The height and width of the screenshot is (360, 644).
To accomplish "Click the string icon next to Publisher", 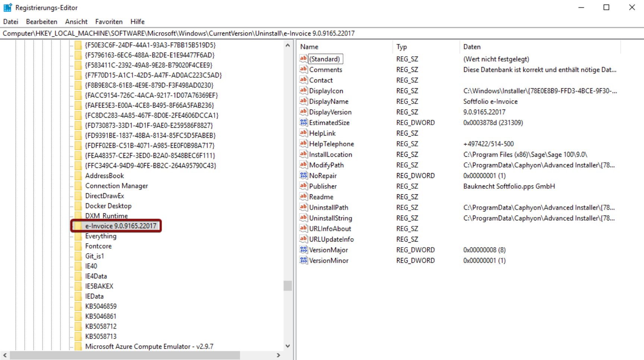I will coord(304,186).
